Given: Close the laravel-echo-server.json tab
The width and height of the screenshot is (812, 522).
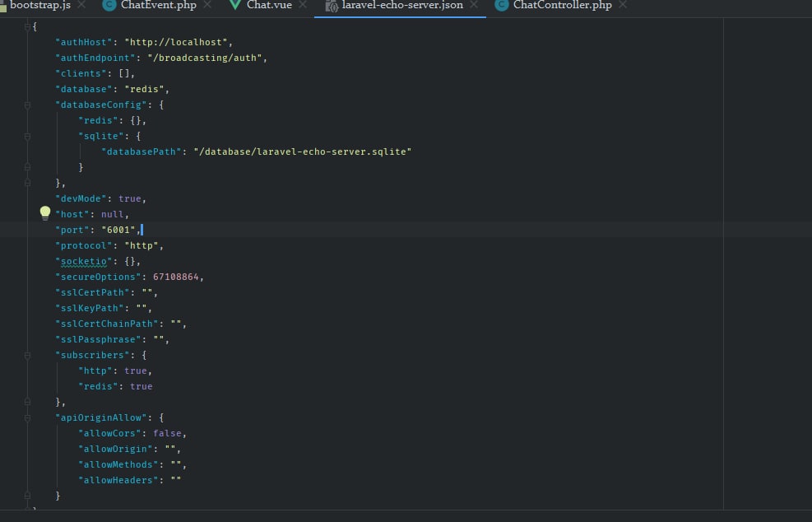Looking at the screenshot, I should [x=474, y=5].
